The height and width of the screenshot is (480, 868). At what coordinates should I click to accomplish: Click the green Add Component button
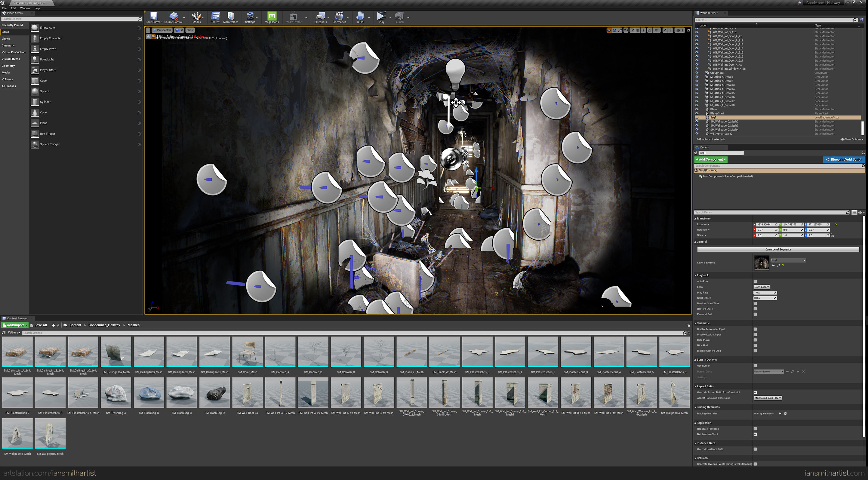pyautogui.click(x=711, y=159)
